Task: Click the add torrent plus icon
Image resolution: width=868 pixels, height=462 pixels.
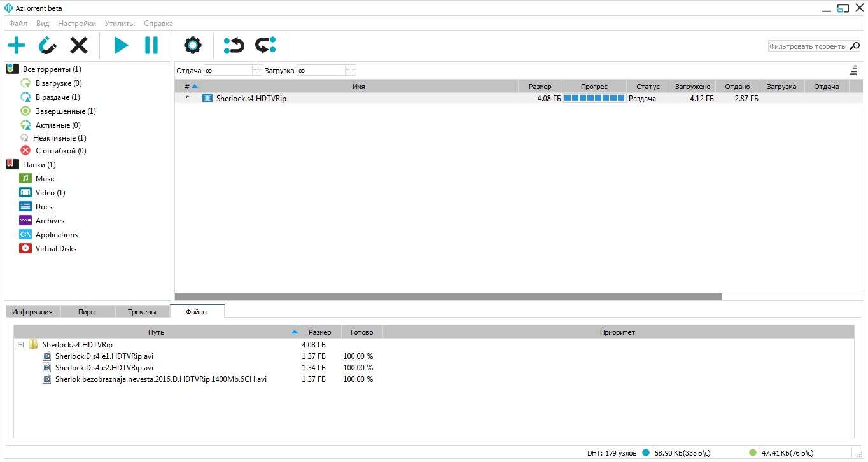Action: click(17, 45)
